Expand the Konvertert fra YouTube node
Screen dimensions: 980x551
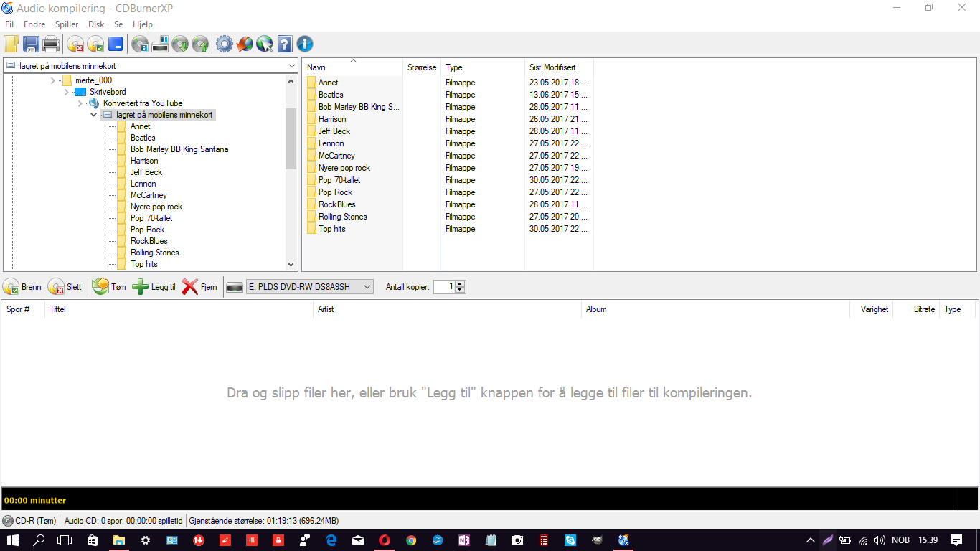(x=80, y=103)
